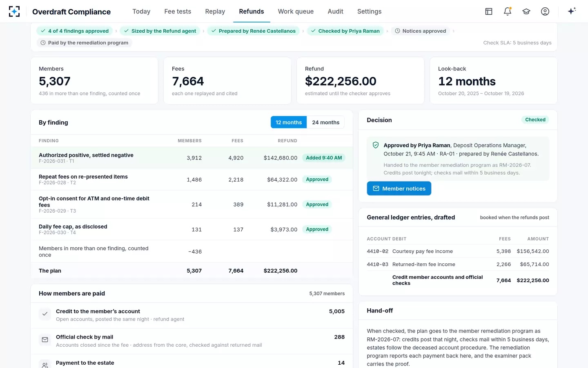Image resolution: width=588 pixels, height=368 pixels.
Task: Click the Members 5,307 summary card
Action: (x=94, y=81)
